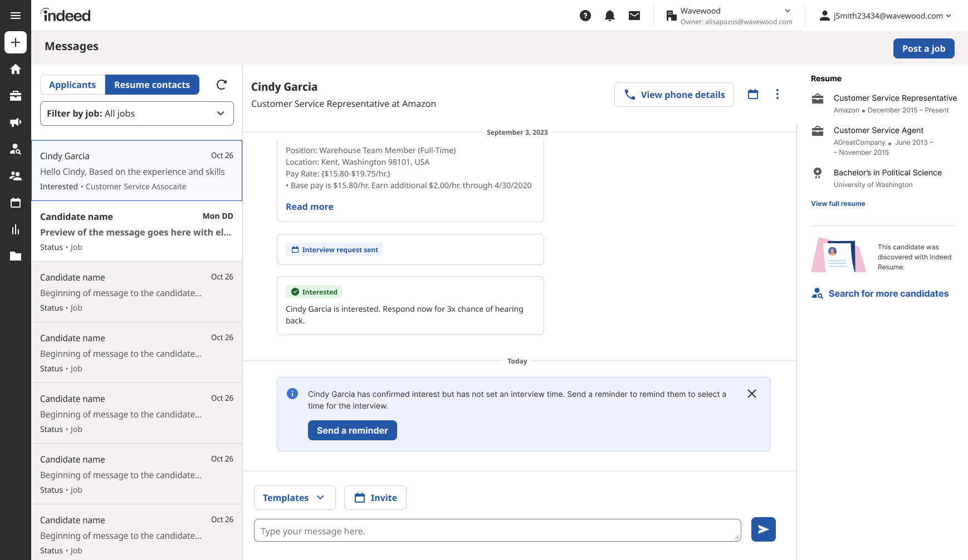This screenshot has height=560, width=968.
Task: Open the analytics bar chart sidebar icon
Action: click(16, 229)
